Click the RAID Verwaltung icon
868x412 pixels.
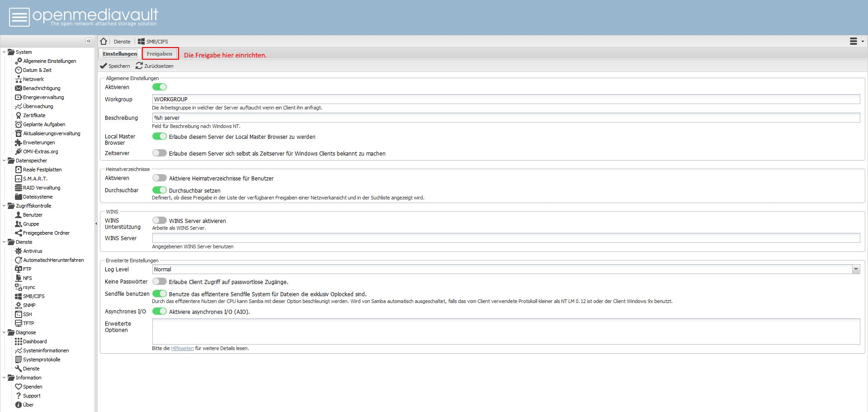[x=19, y=188]
